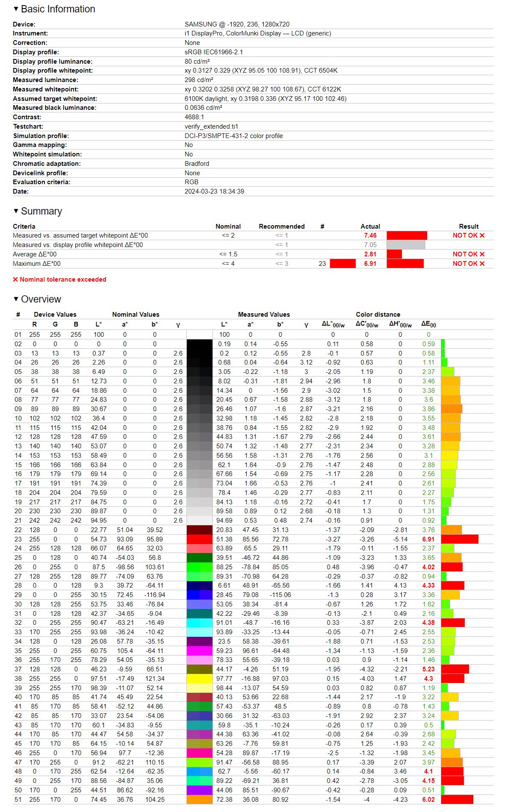Click the Recommended column header in Summary
Image resolution: width=513 pixels, height=812 pixels.
[x=282, y=227]
